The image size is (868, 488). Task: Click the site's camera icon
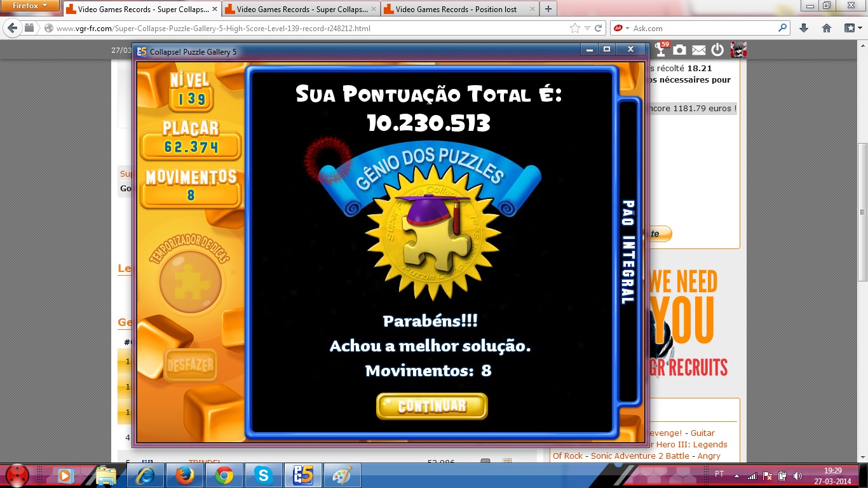[679, 50]
